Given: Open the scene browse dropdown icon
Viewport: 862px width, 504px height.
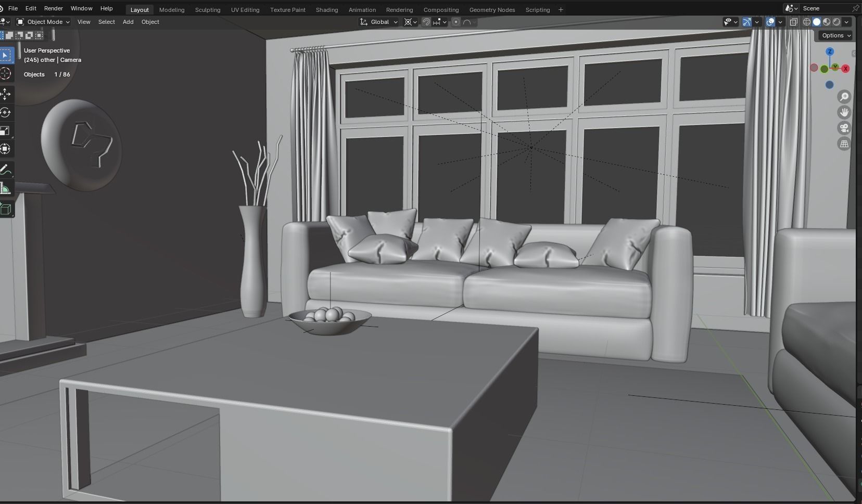Looking at the screenshot, I should pos(791,8).
